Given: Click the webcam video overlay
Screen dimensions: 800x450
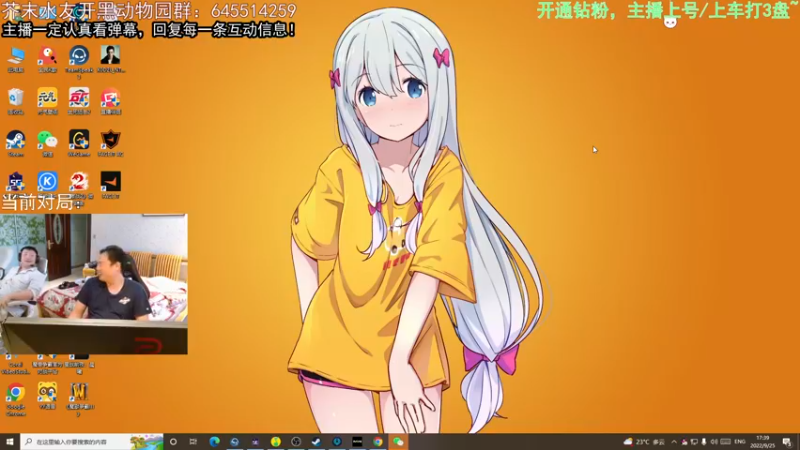Looking at the screenshot, I should pos(94,284).
